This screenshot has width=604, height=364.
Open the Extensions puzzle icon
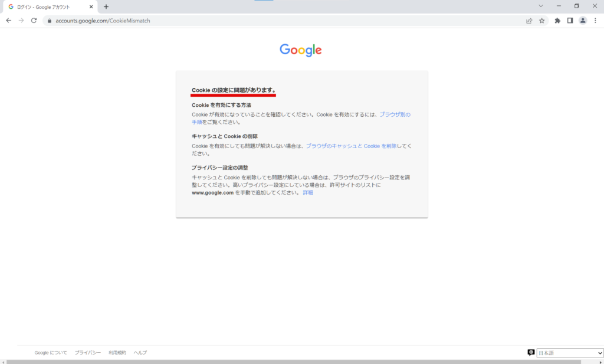[x=557, y=20]
